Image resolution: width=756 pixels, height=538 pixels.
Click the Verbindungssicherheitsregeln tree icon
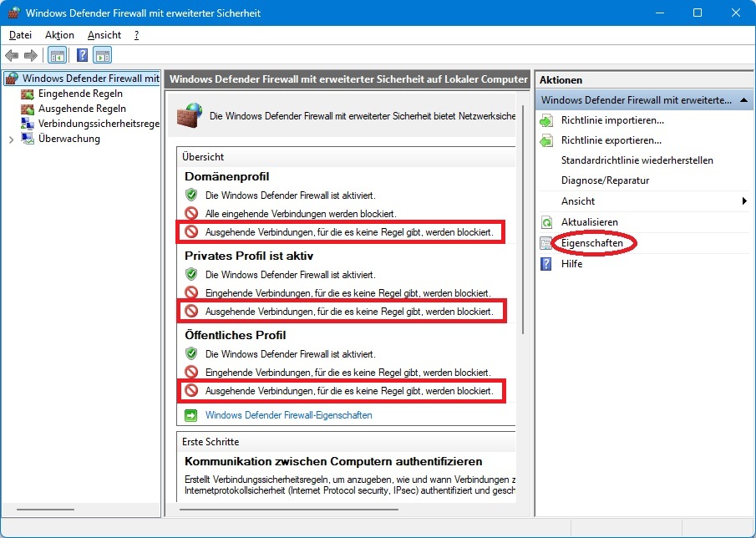(x=28, y=124)
